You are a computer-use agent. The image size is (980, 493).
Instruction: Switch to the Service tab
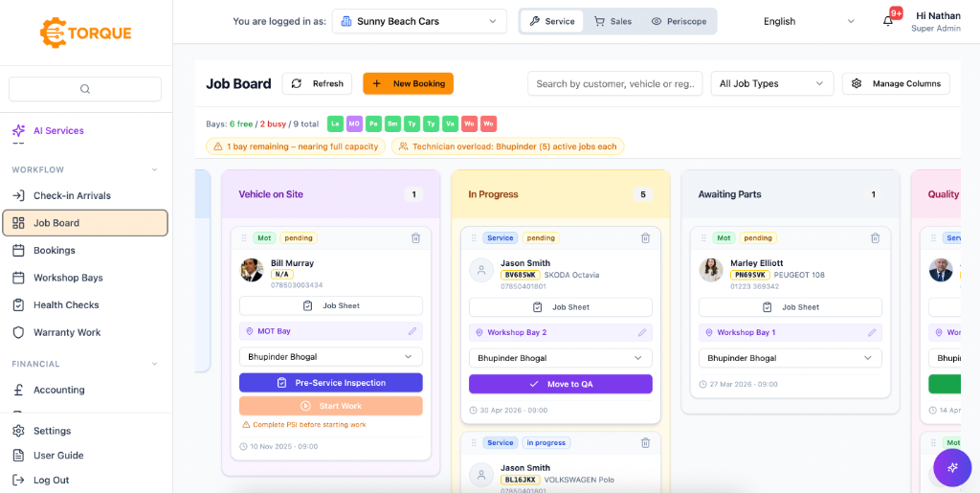[x=552, y=21]
